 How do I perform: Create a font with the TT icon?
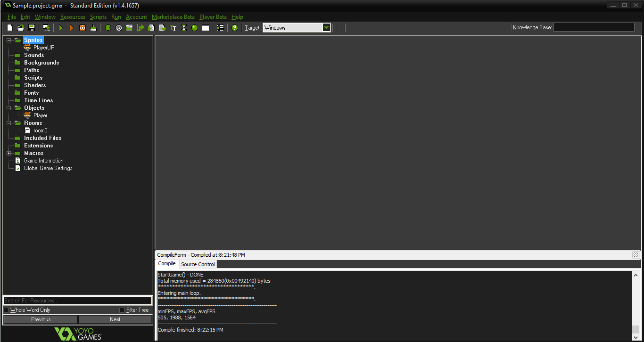173,28
